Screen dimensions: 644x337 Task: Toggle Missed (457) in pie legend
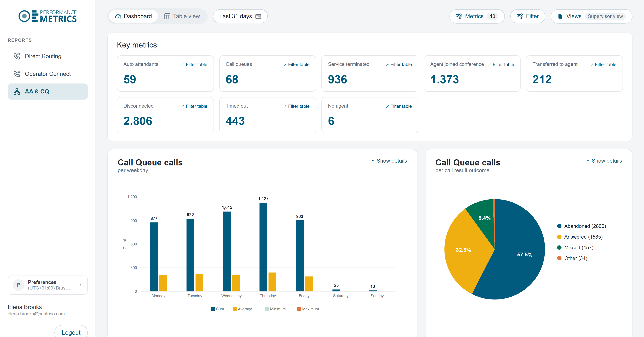[x=575, y=248]
